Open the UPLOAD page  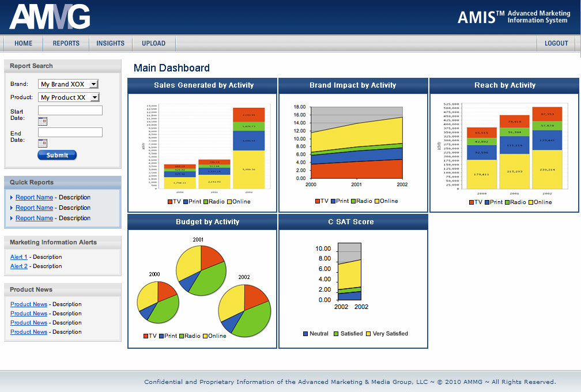[153, 43]
